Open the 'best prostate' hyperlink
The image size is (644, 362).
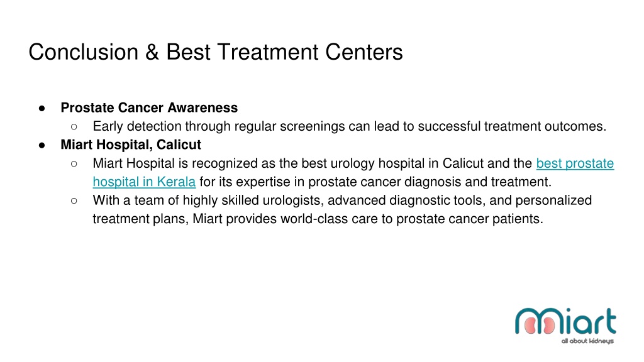575,163
